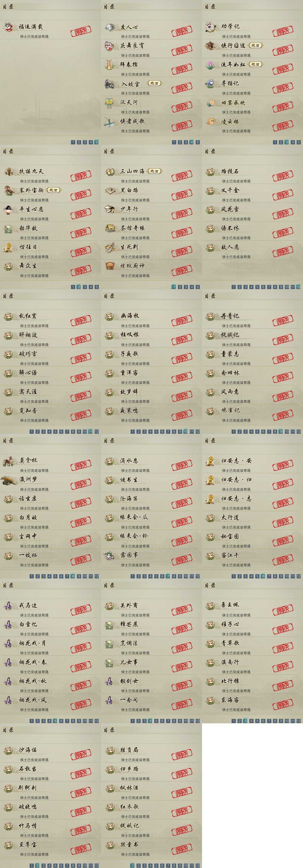
Task: Select the cooking pot icon next to 炼狱厨神
Action: 110,266
